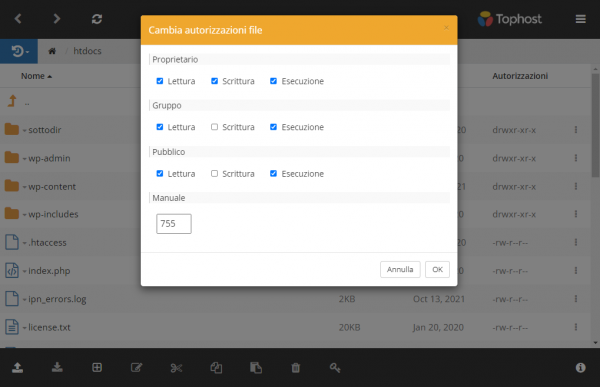Select the ipn_errors.log file icon
600x387 pixels.
[12, 299]
